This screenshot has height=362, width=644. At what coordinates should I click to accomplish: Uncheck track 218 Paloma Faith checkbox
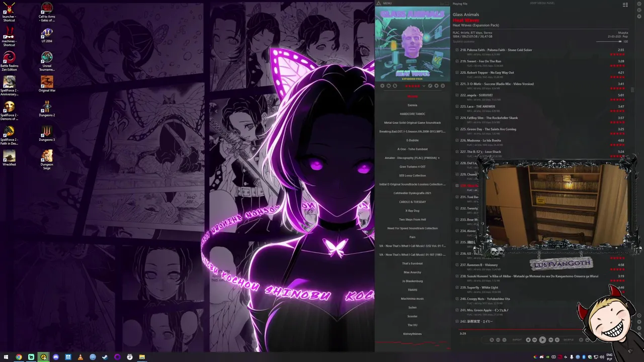click(457, 50)
